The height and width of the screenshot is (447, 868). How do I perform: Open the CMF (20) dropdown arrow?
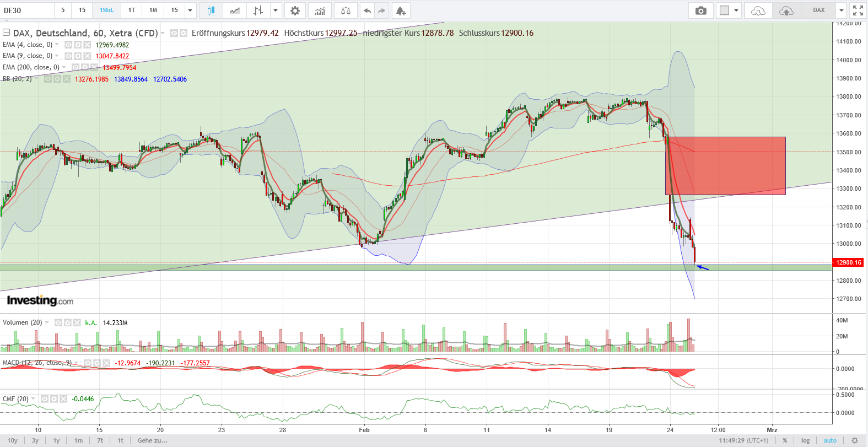pos(34,398)
